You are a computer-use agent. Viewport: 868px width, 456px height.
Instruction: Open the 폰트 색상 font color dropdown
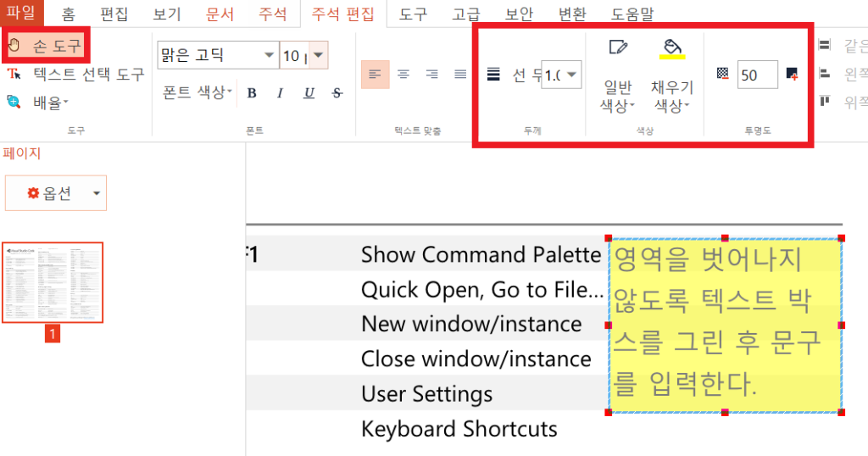197,92
